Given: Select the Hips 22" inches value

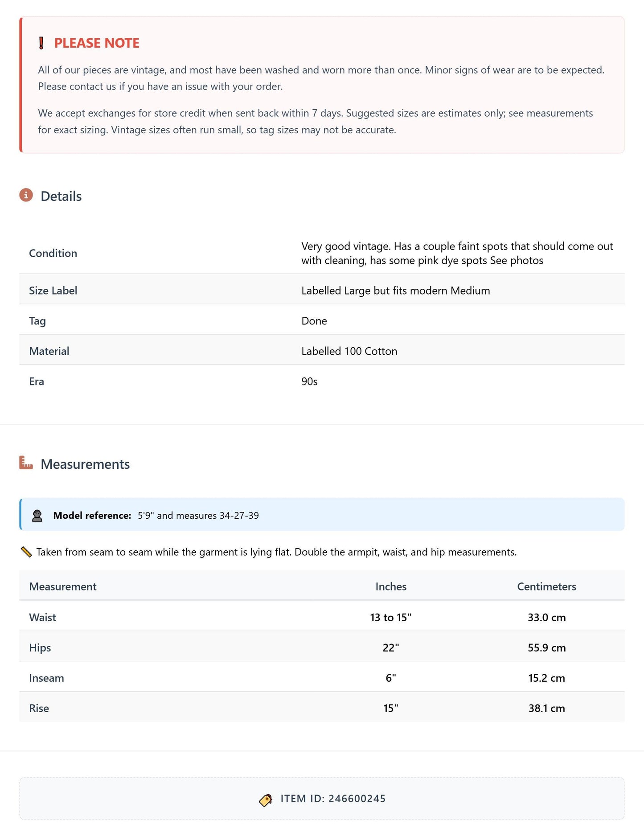Looking at the screenshot, I should [x=391, y=647].
